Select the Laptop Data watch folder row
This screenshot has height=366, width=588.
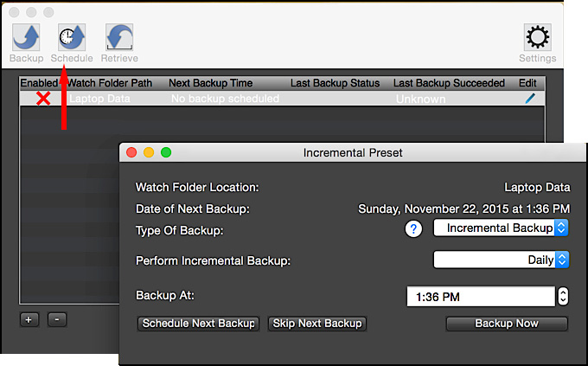tap(282, 99)
